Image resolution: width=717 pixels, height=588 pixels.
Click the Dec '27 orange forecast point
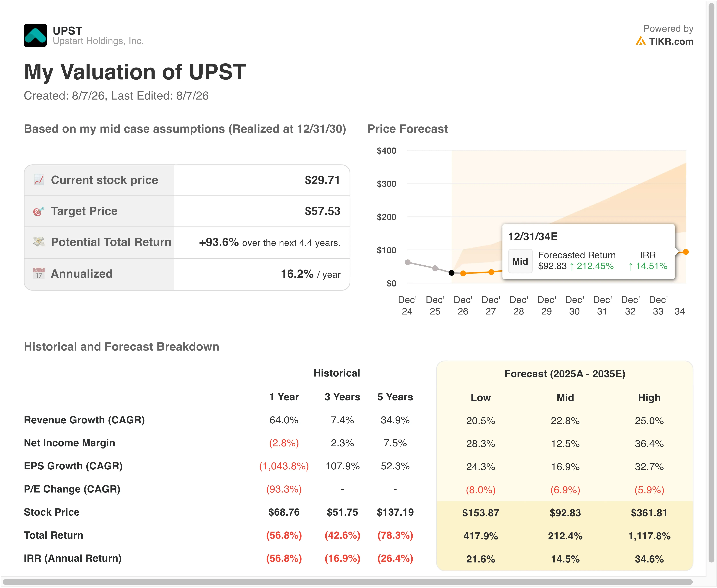491,272
